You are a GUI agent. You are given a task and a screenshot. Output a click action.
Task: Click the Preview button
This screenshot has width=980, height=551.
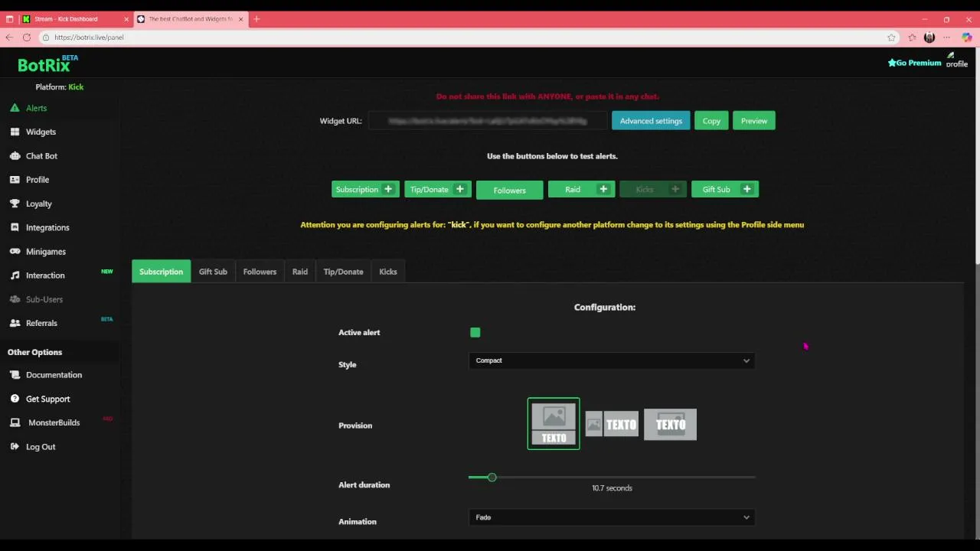[754, 121]
